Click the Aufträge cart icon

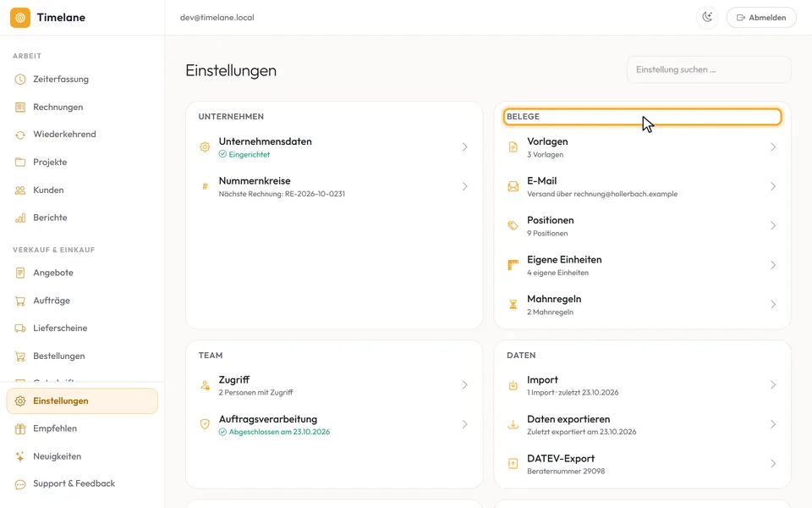[20, 301]
